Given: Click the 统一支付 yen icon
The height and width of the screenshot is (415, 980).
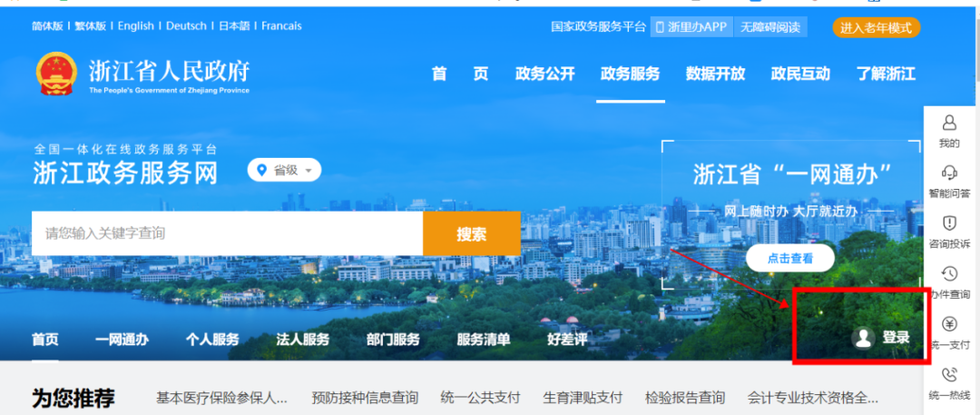Looking at the screenshot, I should (x=949, y=324).
